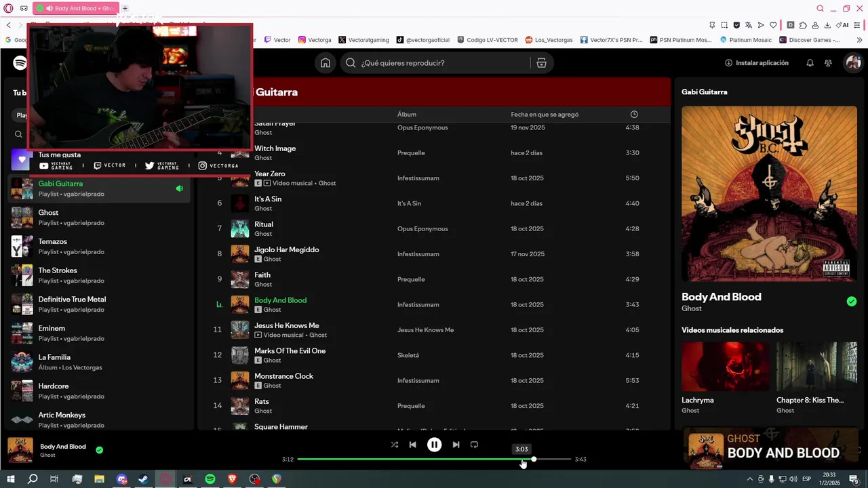Go back to the previous track
868x488 pixels.
(412, 445)
